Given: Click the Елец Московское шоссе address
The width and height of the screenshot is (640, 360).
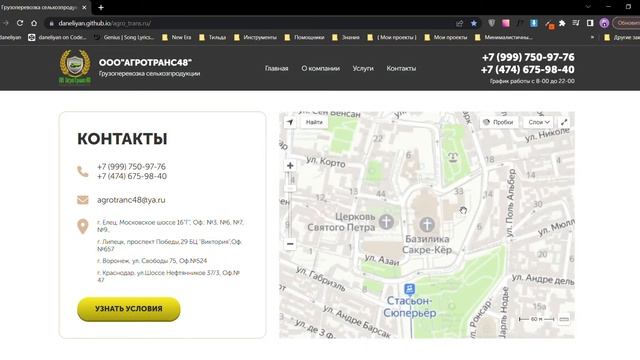Looking at the screenshot, I should pyautogui.click(x=170, y=226).
